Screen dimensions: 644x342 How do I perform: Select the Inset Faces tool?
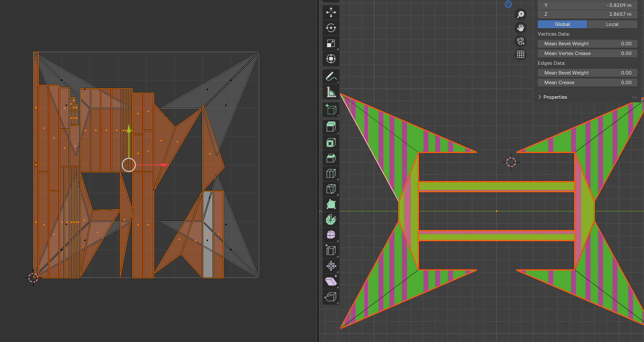coord(331,143)
